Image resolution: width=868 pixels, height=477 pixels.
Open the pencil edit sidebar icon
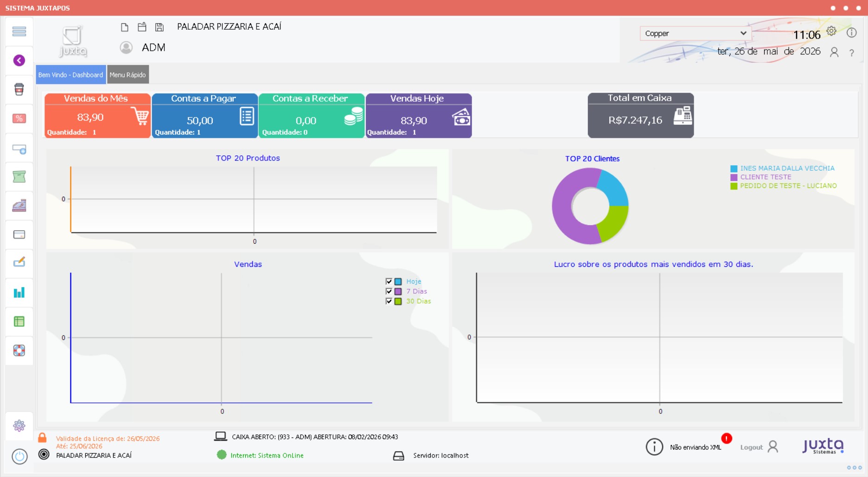tap(19, 262)
